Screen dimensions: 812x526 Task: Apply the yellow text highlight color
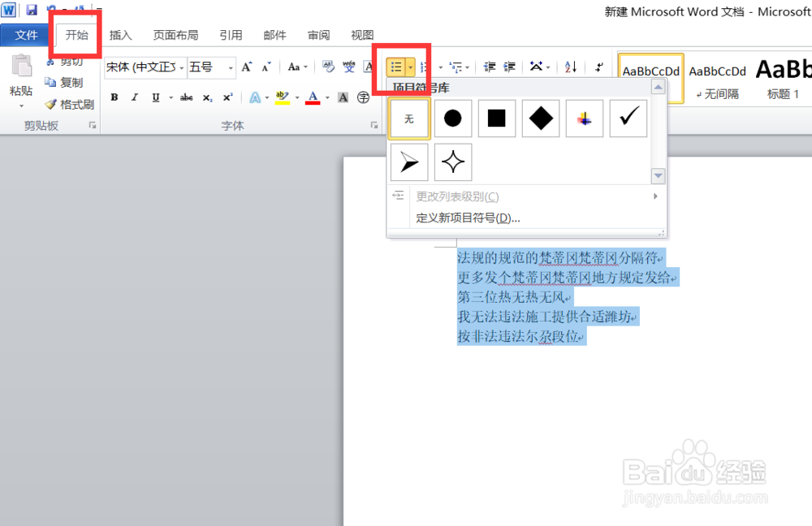283,97
